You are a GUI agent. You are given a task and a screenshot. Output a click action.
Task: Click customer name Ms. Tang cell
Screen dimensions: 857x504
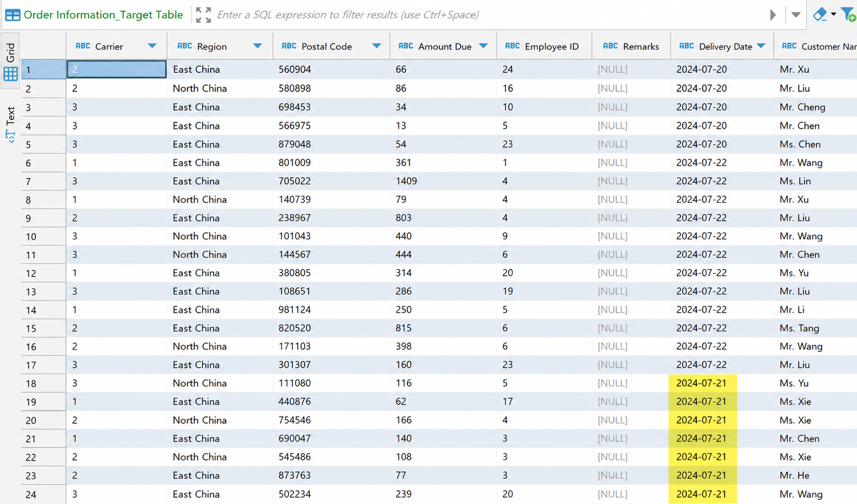pos(816,328)
